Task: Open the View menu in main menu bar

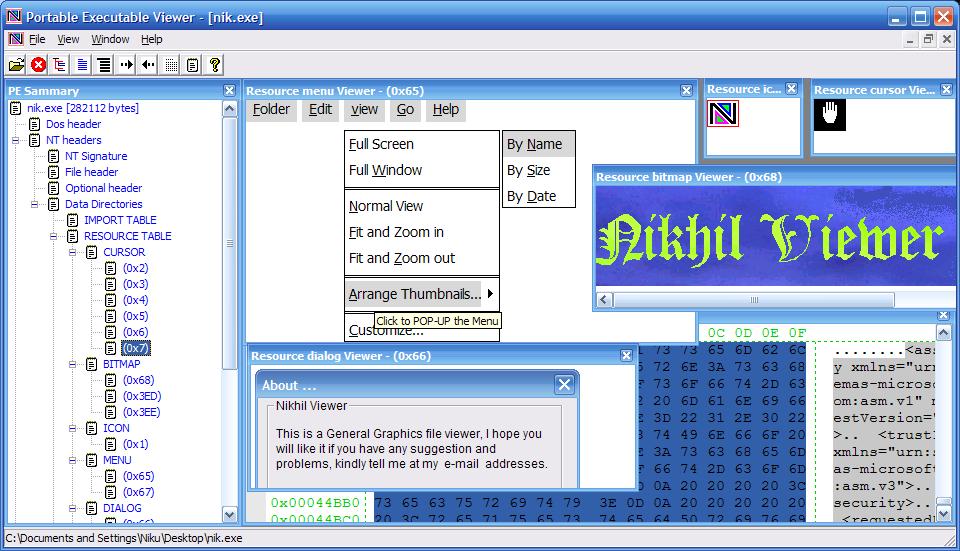Action: click(68, 39)
